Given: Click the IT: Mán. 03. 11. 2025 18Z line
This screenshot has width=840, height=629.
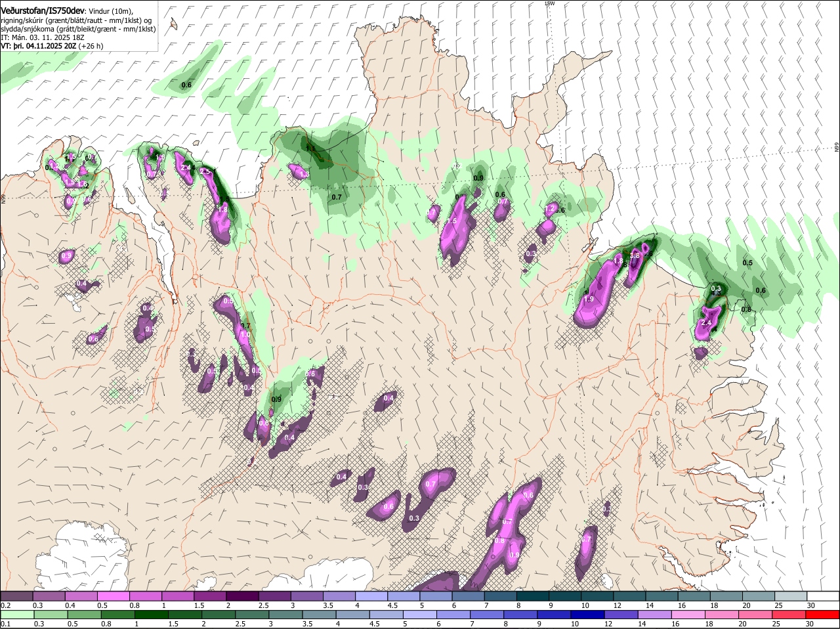Looking at the screenshot, I should point(43,37).
